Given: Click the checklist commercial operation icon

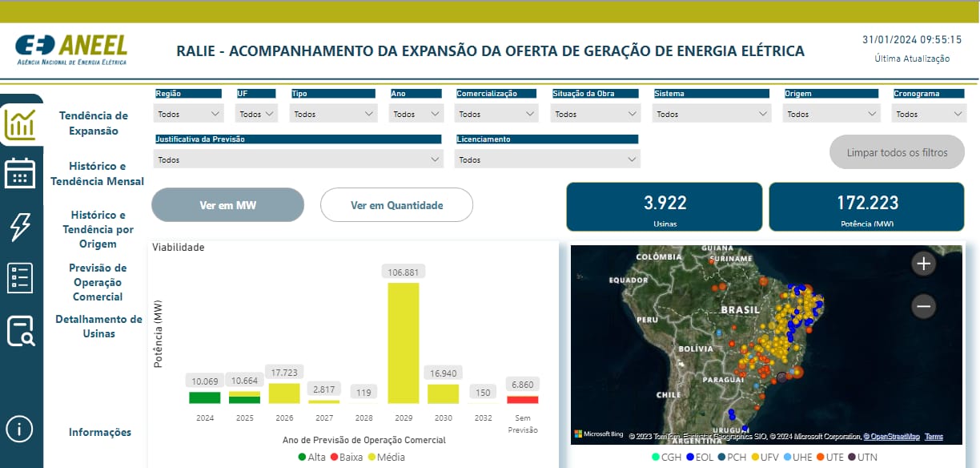Looking at the screenshot, I should coord(20,278).
